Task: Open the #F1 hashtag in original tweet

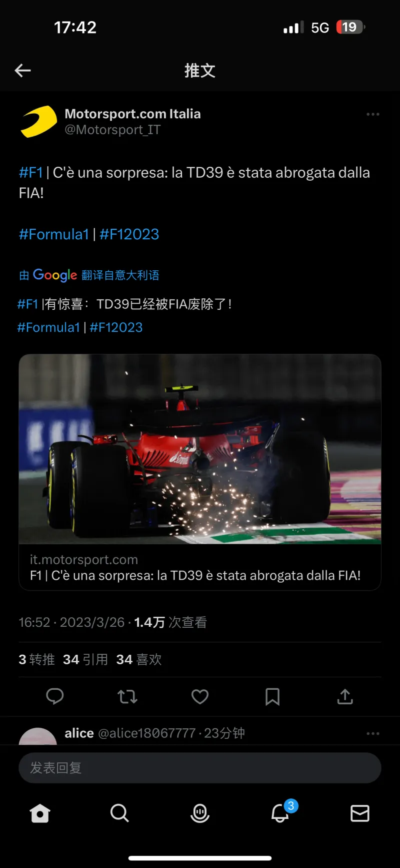Action: click(31, 173)
